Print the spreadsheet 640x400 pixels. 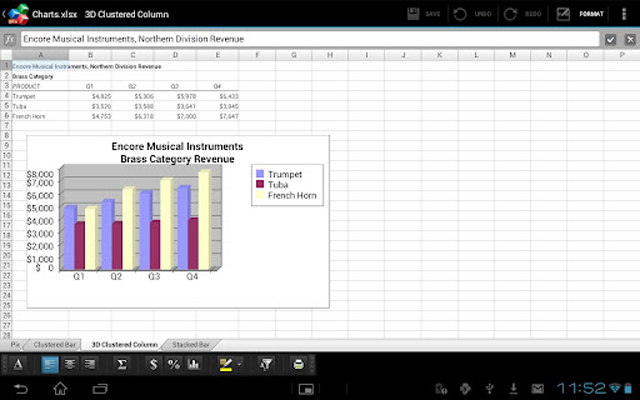tap(298, 364)
